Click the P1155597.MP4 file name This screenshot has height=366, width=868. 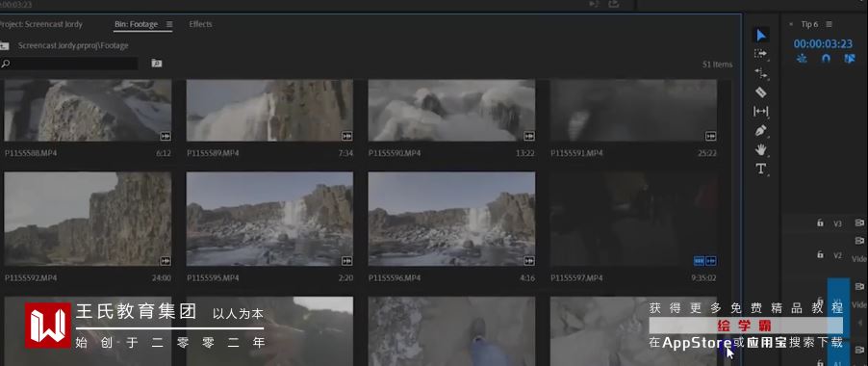click(x=576, y=278)
